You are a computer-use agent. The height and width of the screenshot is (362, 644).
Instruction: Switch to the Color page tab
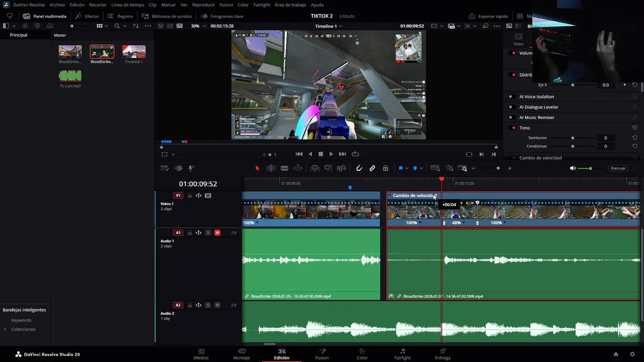coord(362,354)
